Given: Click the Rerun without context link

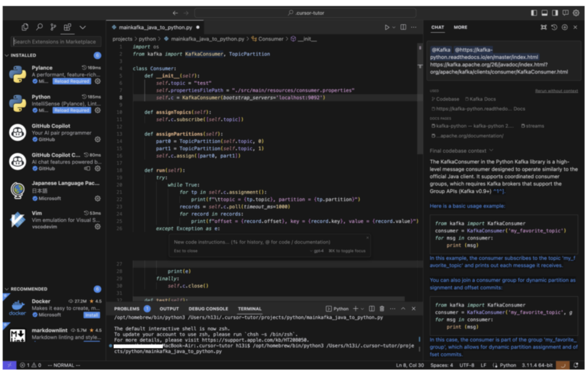Looking at the screenshot, I should pyautogui.click(x=556, y=91).
